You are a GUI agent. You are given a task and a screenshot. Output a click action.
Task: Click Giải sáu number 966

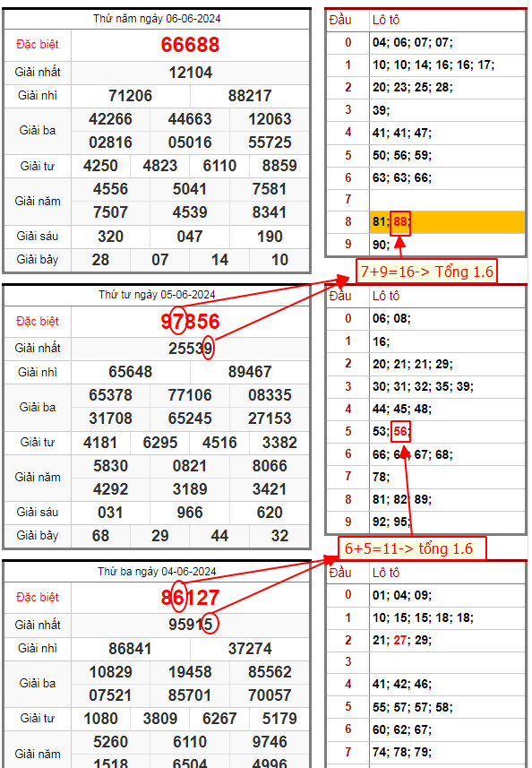(189, 513)
